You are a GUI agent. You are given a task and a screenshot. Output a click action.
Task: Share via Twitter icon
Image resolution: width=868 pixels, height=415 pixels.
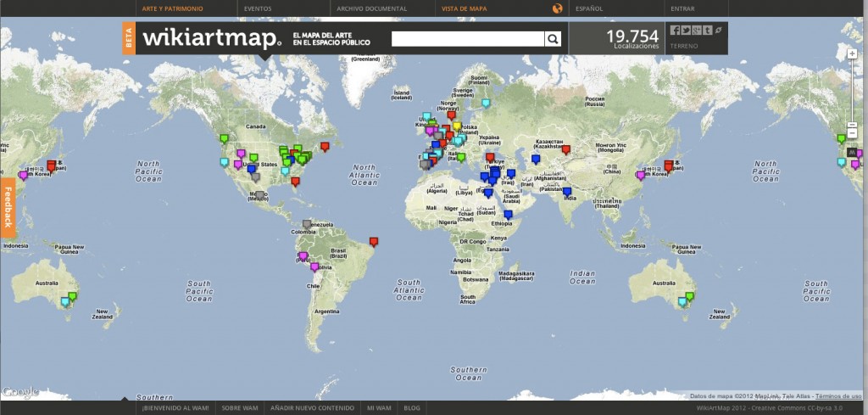pyautogui.click(x=686, y=31)
